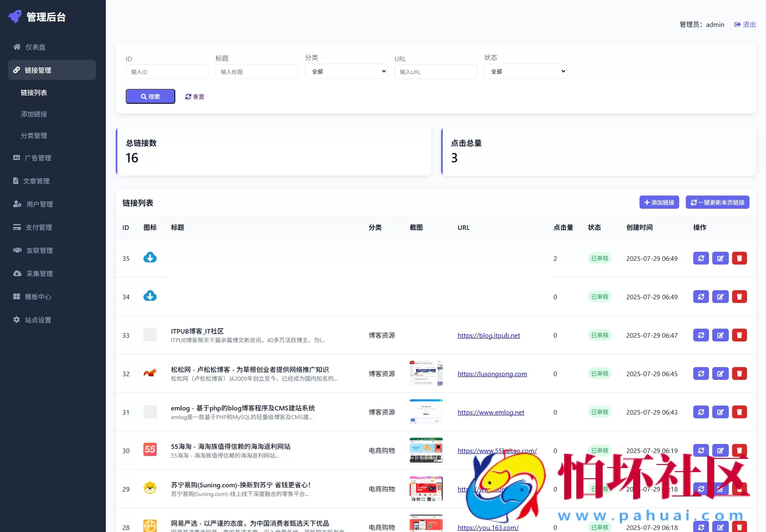This screenshot has height=532, width=766.
Task: Open 广告管理 from the sidebar
Action: 37,157
